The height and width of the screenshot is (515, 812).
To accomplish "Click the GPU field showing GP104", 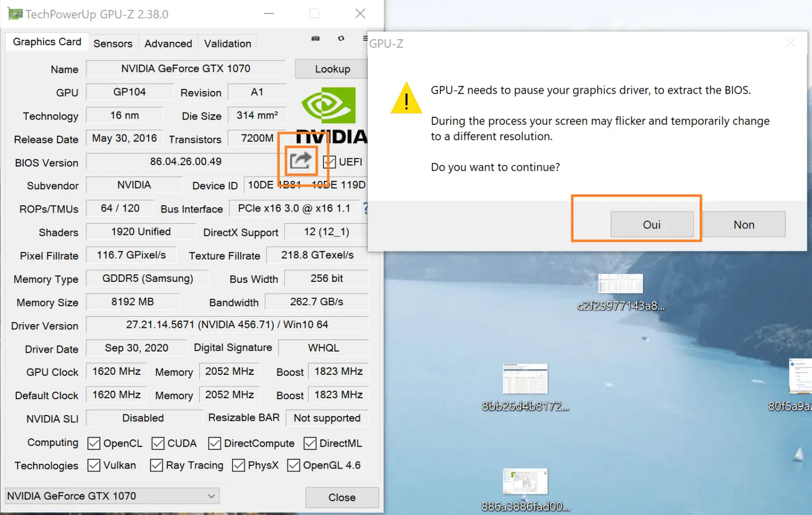I will [x=130, y=92].
